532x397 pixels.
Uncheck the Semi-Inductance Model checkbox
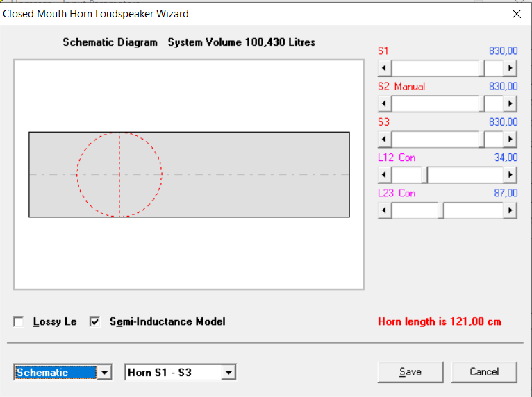pyautogui.click(x=94, y=321)
